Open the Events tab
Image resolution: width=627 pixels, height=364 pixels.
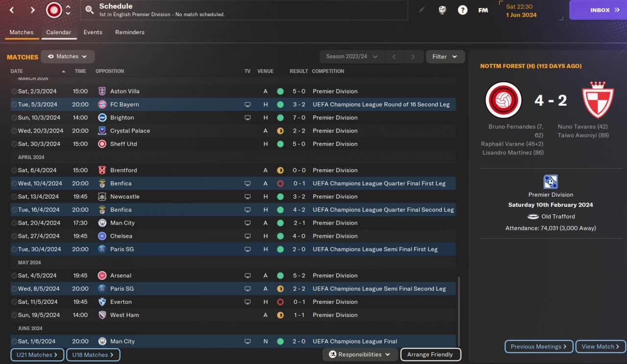[93, 32]
